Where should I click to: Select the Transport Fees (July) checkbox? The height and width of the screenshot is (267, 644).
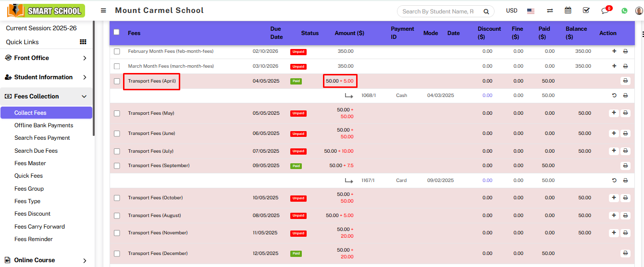[x=117, y=151]
